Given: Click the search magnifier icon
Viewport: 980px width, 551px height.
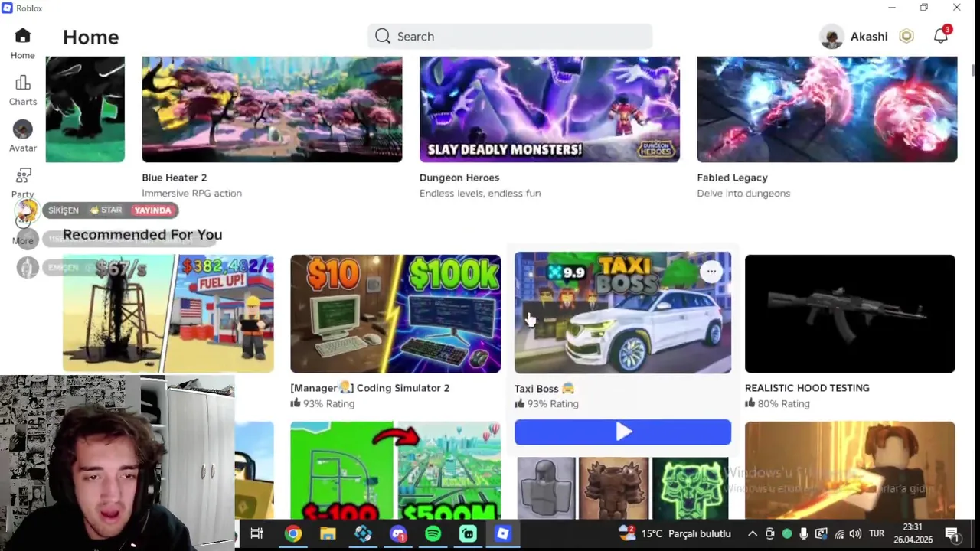Looking at the screenshot, I should point(383,36).
